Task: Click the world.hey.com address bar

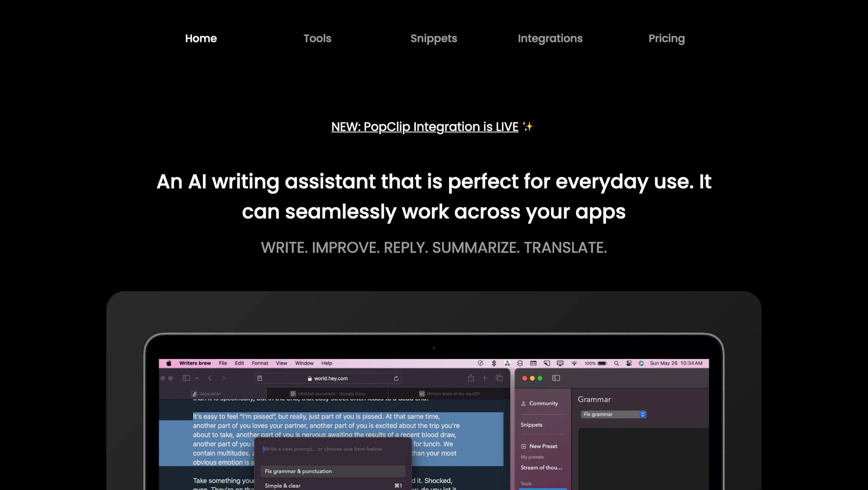Action: point(328,378)
